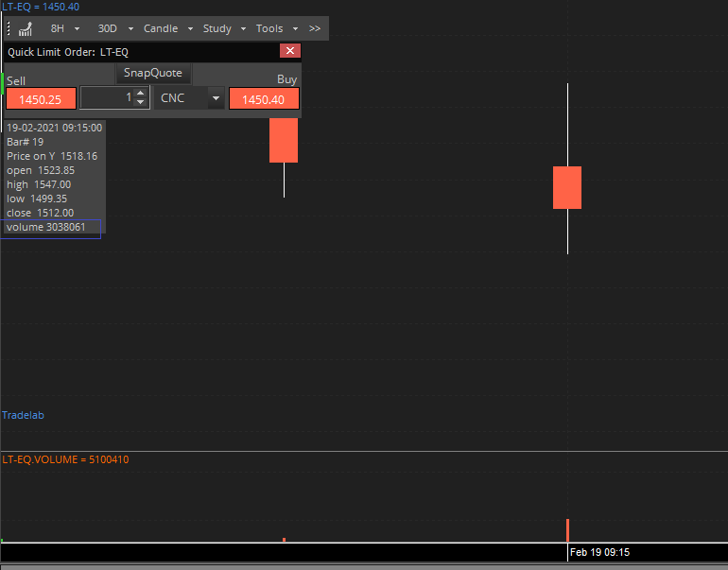The image size is (728, 570).
Task: Click the SnapQuote button
Action: (x=153, y=73)
